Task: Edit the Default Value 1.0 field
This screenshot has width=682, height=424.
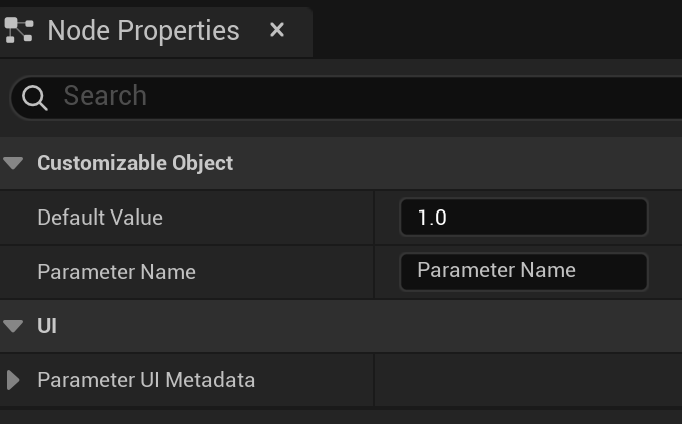Action: [524, 217]
